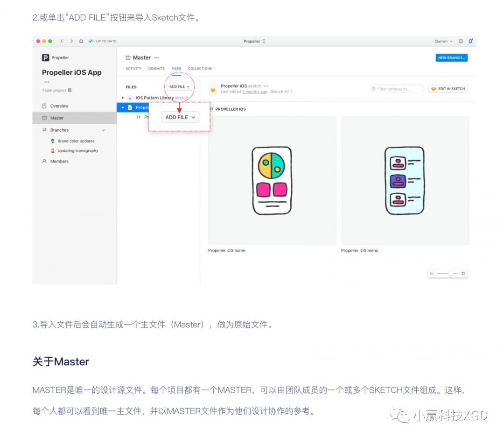
Task: Click the forward navigation arrow
Action: click(71, 41)
